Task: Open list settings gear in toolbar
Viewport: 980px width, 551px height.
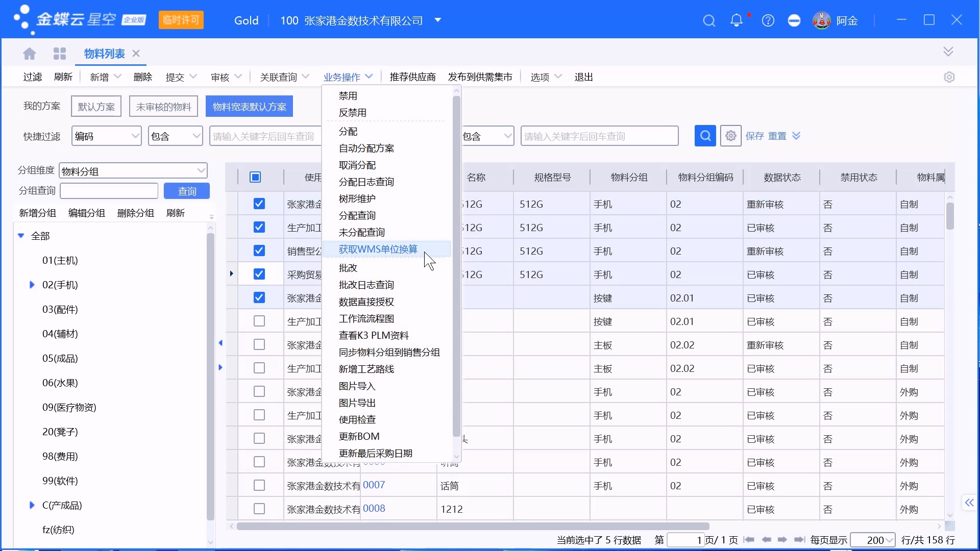Action: pyautogui.click(x=949, y=77)
